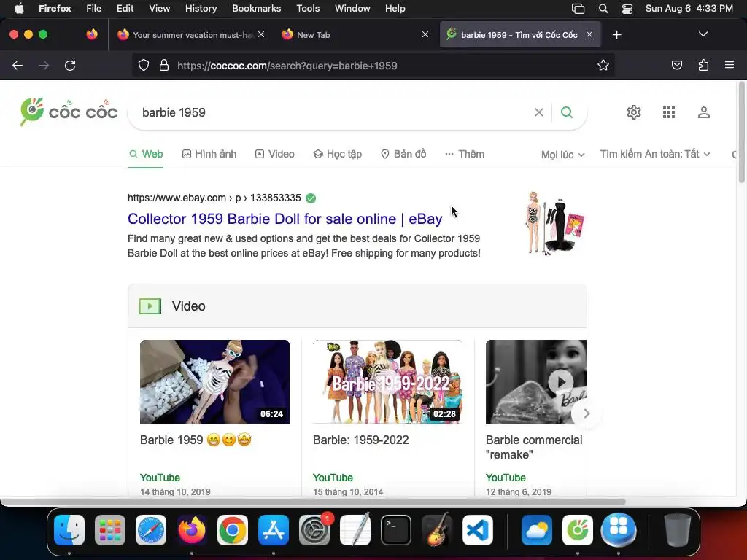Submit search with the green magnifier icon
The width and height of the screenshot is (747, 560).
566,112
